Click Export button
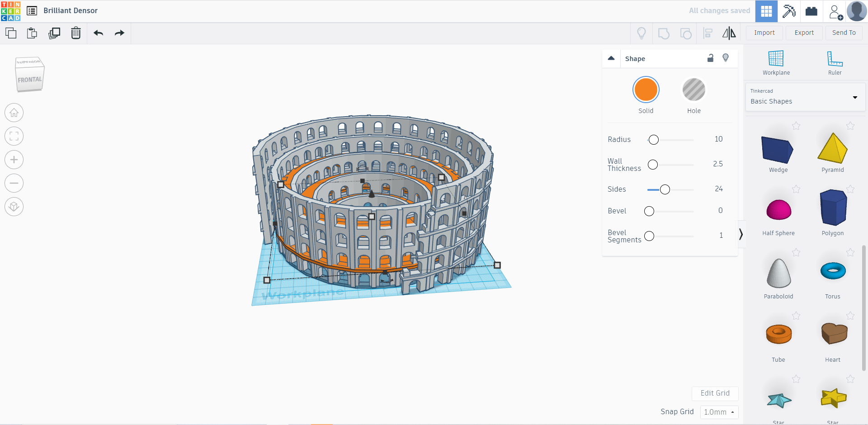This screenshot has width=868, height=425. (x=804, y=33)
